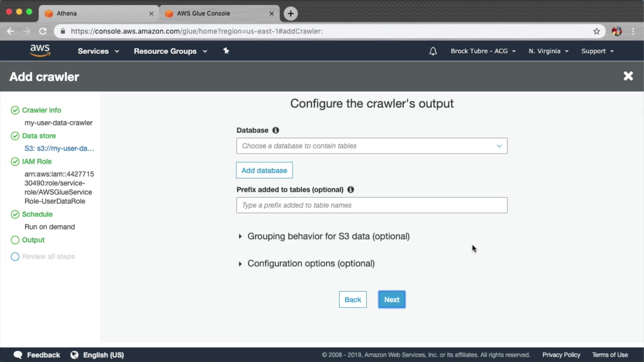Click the Add database button
The image size is (644, 362).
click(x=264, y=170)
